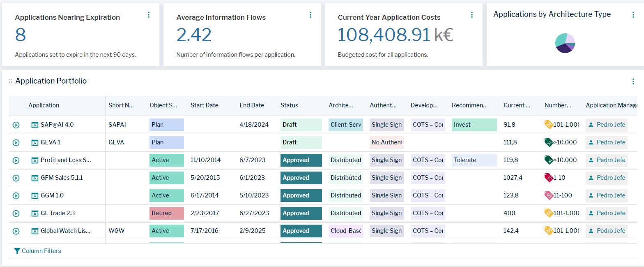Screen dimensions: 644x267
Task: Expand the GEVA 1 row
Action: pyautogui.click(x=16, y=143)
